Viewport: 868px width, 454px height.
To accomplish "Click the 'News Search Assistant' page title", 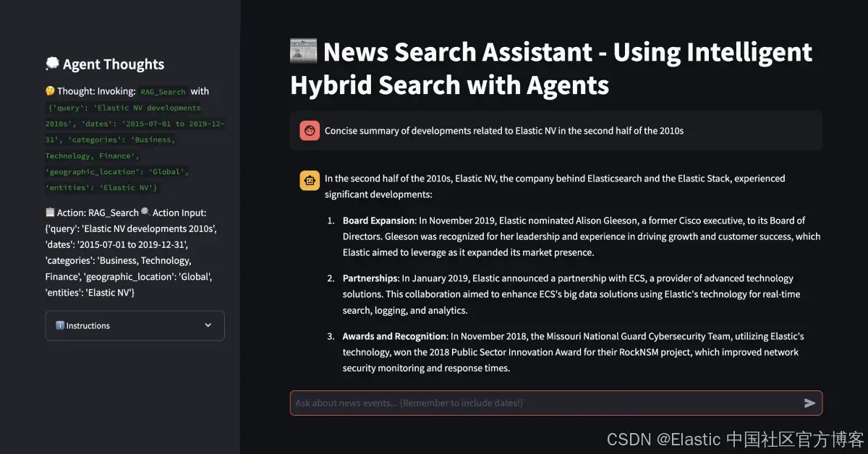I will [x=551, y=69].
